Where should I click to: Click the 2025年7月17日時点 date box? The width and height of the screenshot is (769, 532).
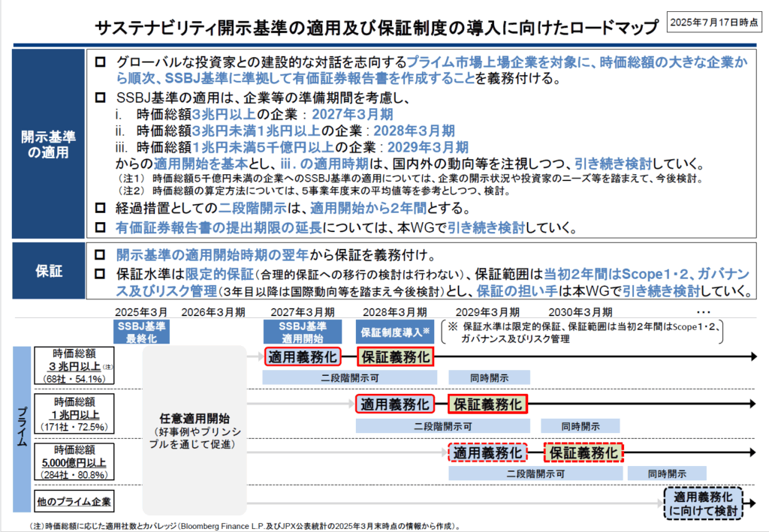tap(713, 23)
